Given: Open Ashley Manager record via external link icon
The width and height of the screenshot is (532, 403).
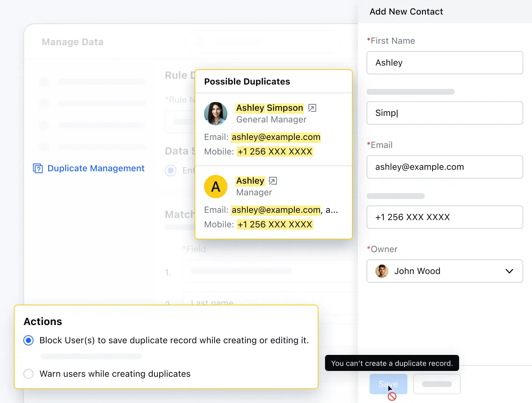Looking at the screenshot, I should 273,181.
